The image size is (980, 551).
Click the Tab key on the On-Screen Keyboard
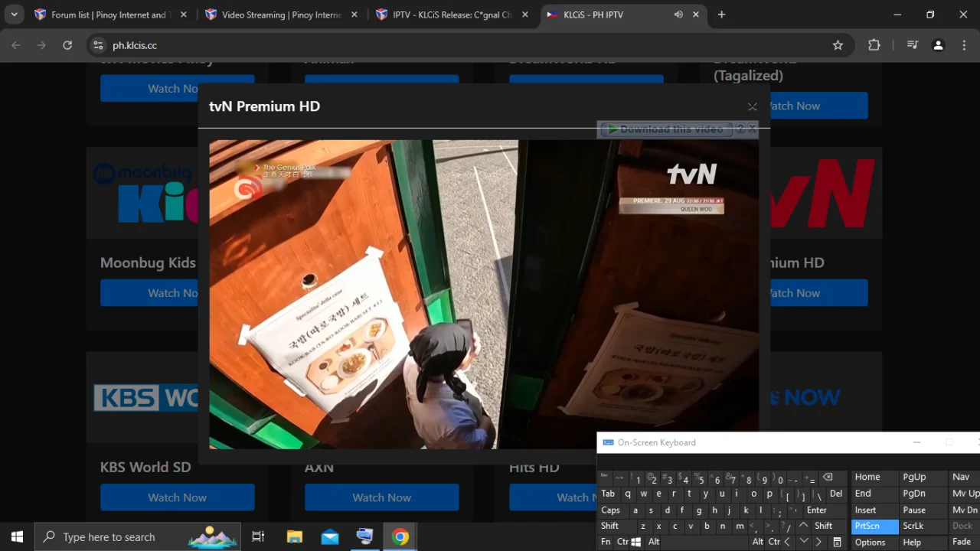(x=608, y=494)
